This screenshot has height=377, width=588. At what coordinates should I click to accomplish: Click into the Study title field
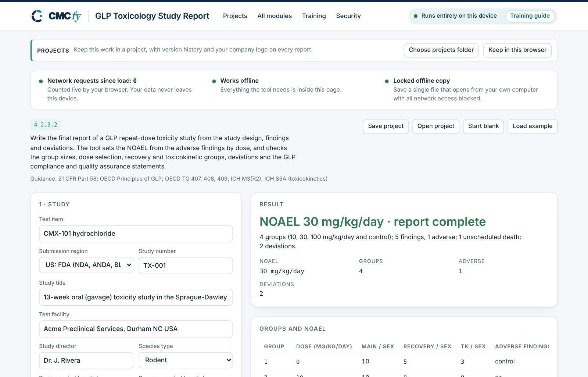point(136,297)
